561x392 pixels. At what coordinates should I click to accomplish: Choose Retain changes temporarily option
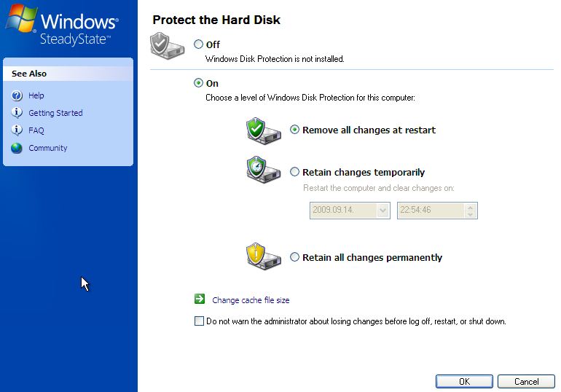tap(295, 172)
